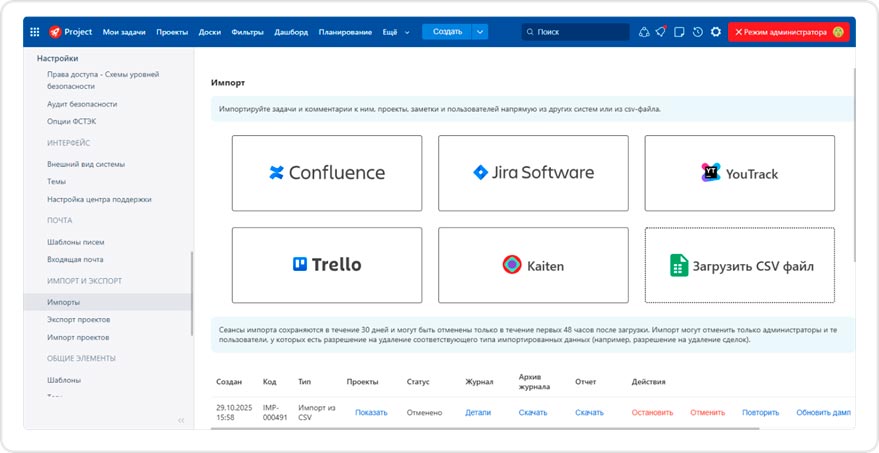Select Jira Software import card
The width and height of the screenshot is (879, 453).
(533, 173)
